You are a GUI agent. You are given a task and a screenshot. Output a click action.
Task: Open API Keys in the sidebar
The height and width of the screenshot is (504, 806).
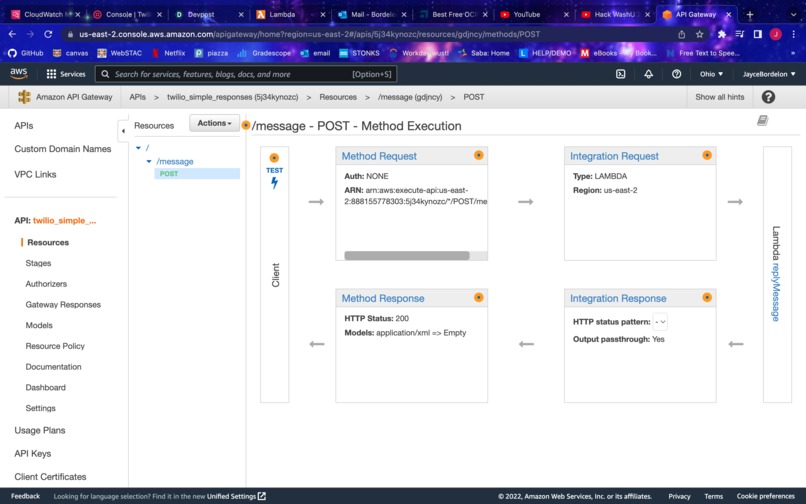point(32,454)
